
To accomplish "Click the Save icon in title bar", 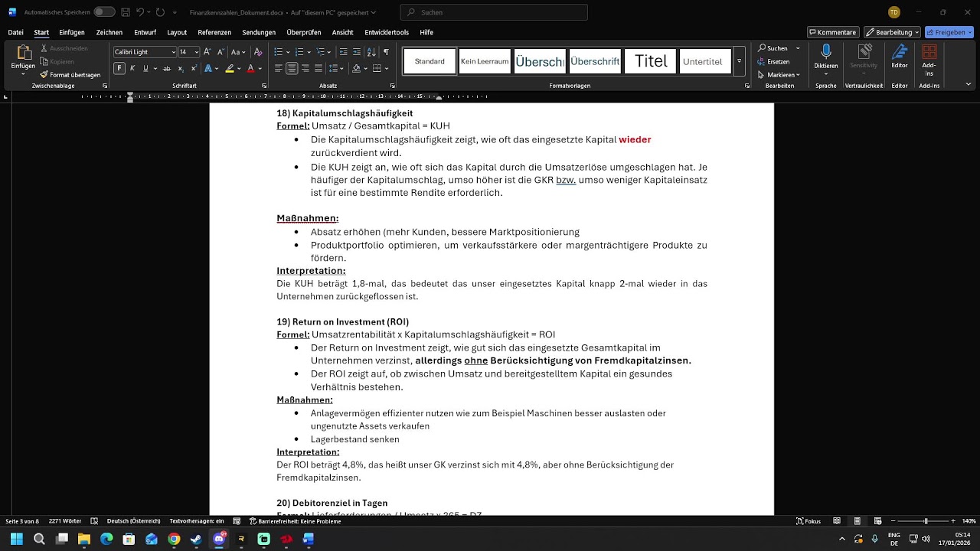I will point(126,12).
